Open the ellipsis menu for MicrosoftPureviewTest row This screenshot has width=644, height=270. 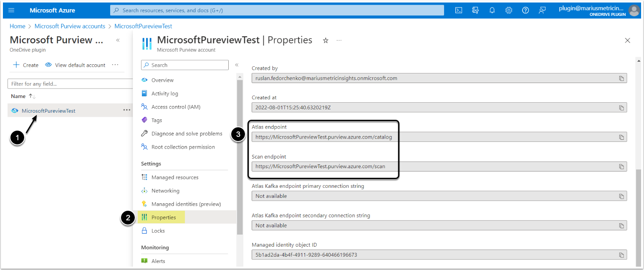click(126, 111)
